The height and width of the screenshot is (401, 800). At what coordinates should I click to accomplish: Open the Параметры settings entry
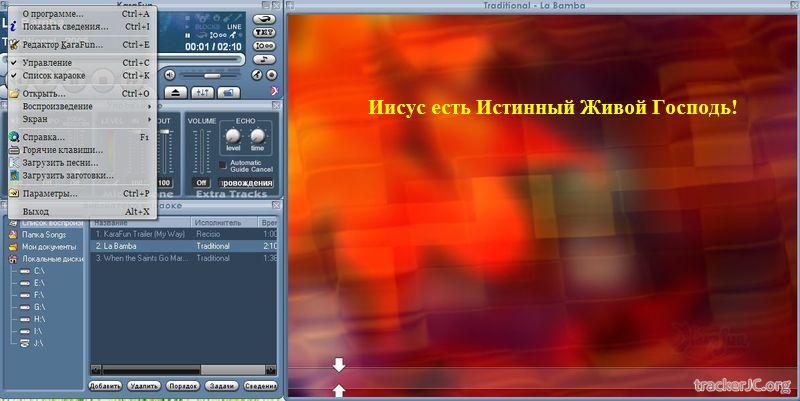point(50,193)
